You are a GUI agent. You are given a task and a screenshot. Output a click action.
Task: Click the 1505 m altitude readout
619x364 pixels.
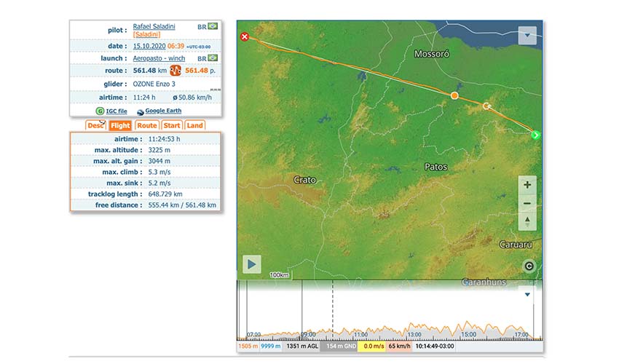[x=248, y=347]
